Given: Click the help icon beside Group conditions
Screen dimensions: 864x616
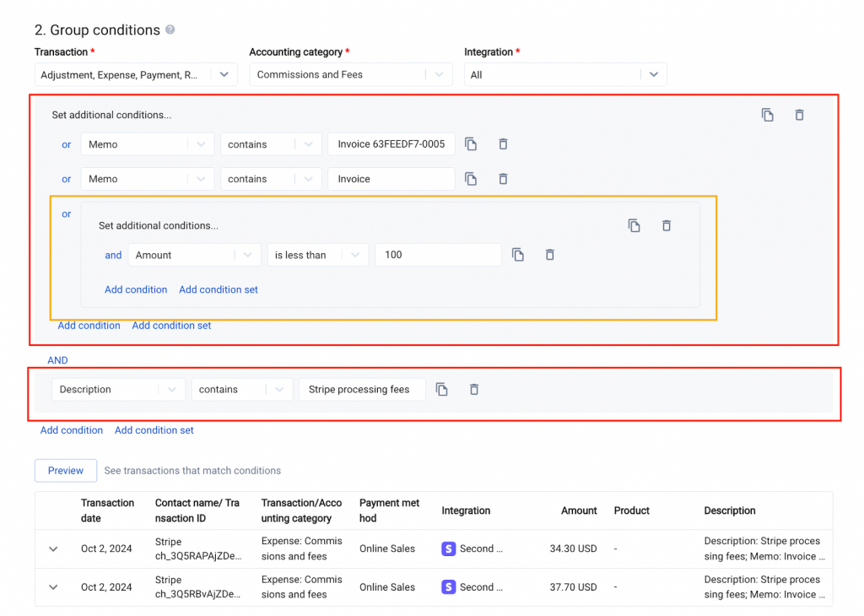Looking at the screenshot, I should (170, 30).
